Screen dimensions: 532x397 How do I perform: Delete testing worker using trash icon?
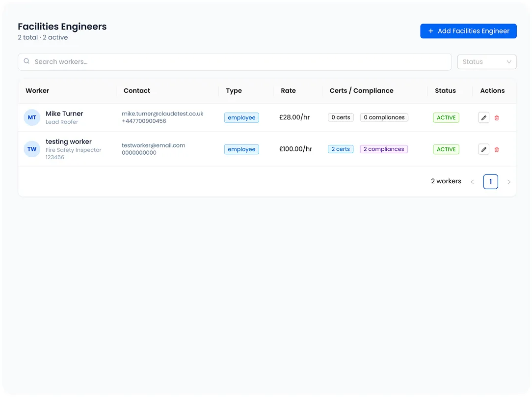(x=496, y=149)
